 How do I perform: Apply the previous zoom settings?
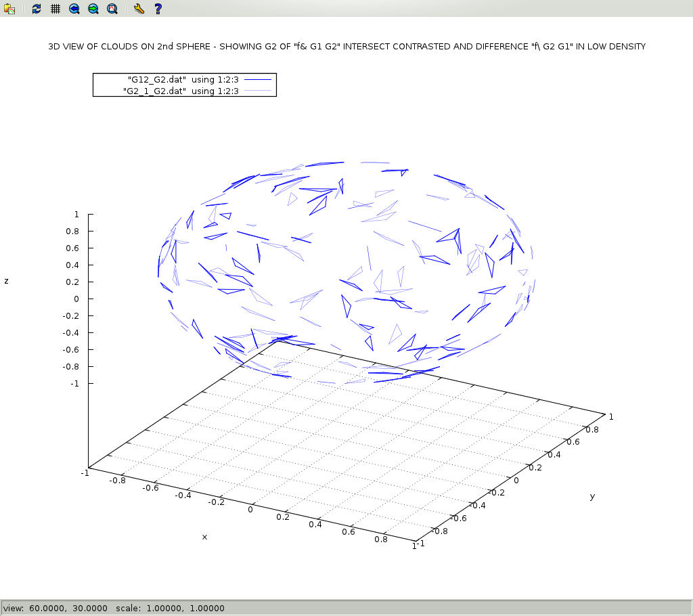[74, 9]
